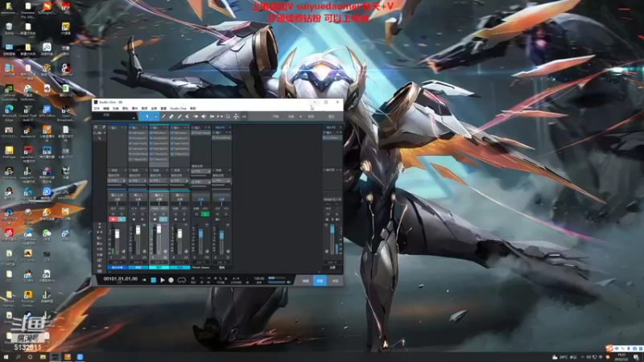Solo the fourth mixer channel
Screen dimensions: 644x362
click(184, 214)
